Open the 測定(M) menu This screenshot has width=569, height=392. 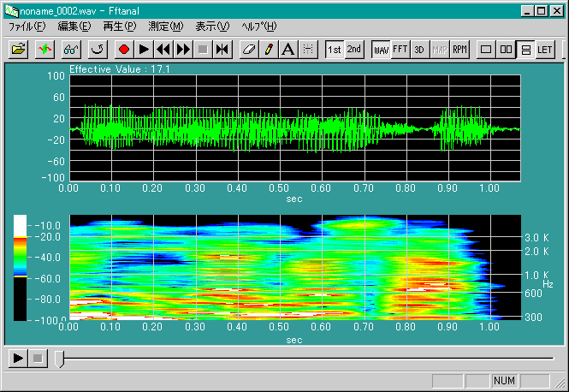(165, 27)
